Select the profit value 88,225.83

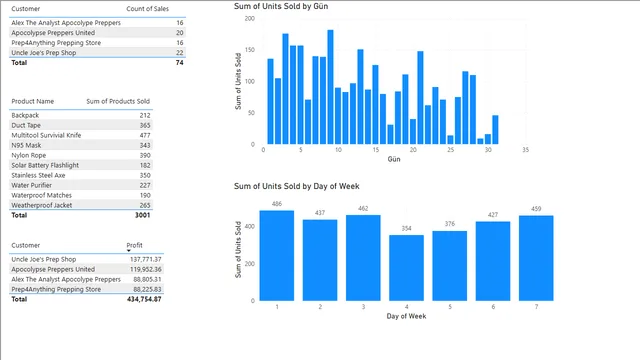[147, 289]
